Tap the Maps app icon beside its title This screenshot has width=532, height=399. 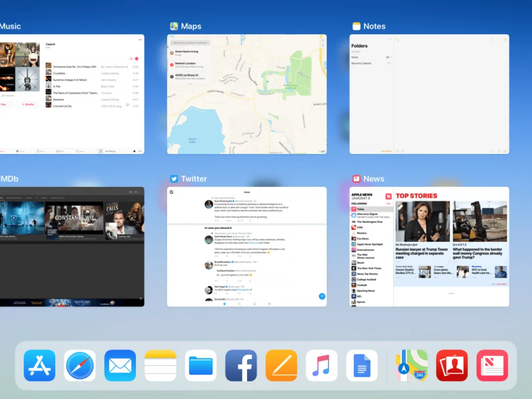click(174, 26)
